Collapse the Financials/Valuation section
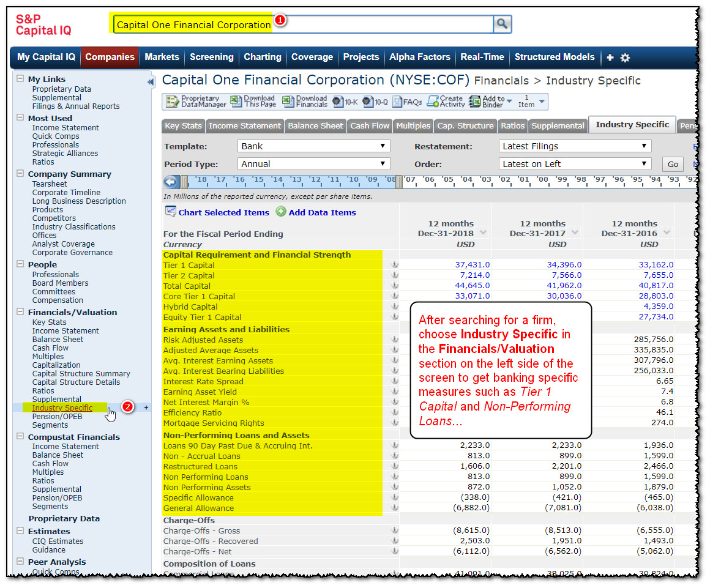 pos(20,311)
